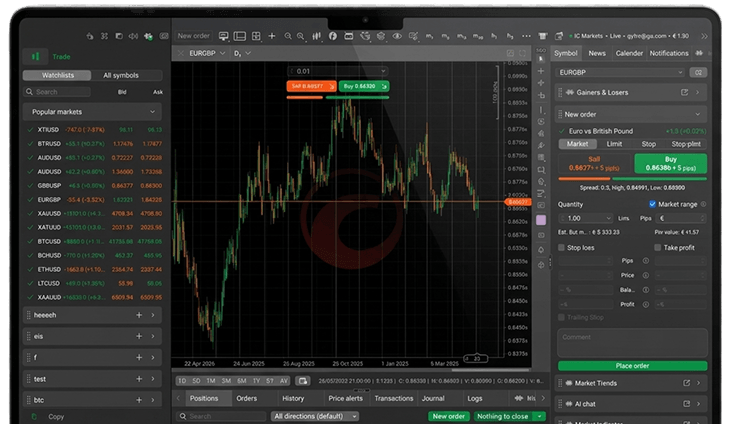Click the watchlist Search field

[57, 92]
